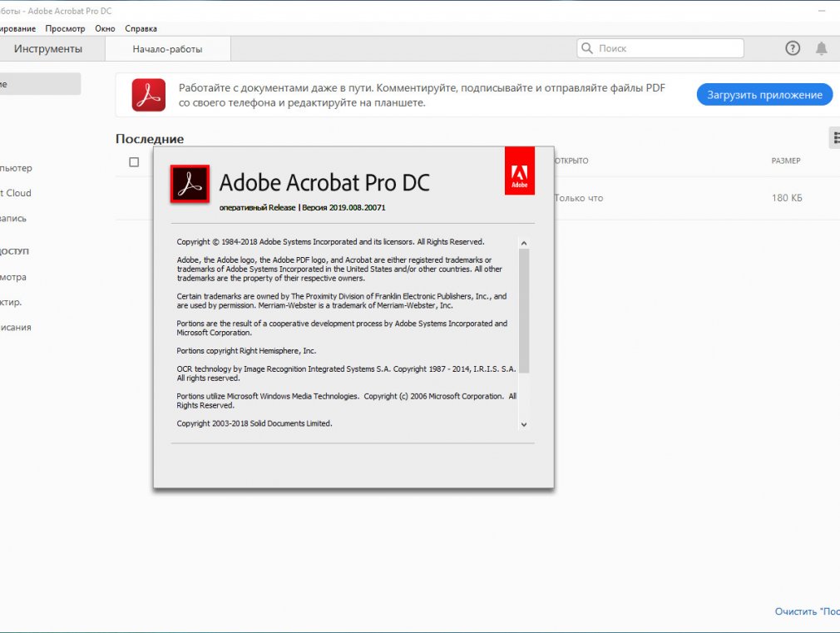
Task: Click the Очистить link
Action: point(807,611)
